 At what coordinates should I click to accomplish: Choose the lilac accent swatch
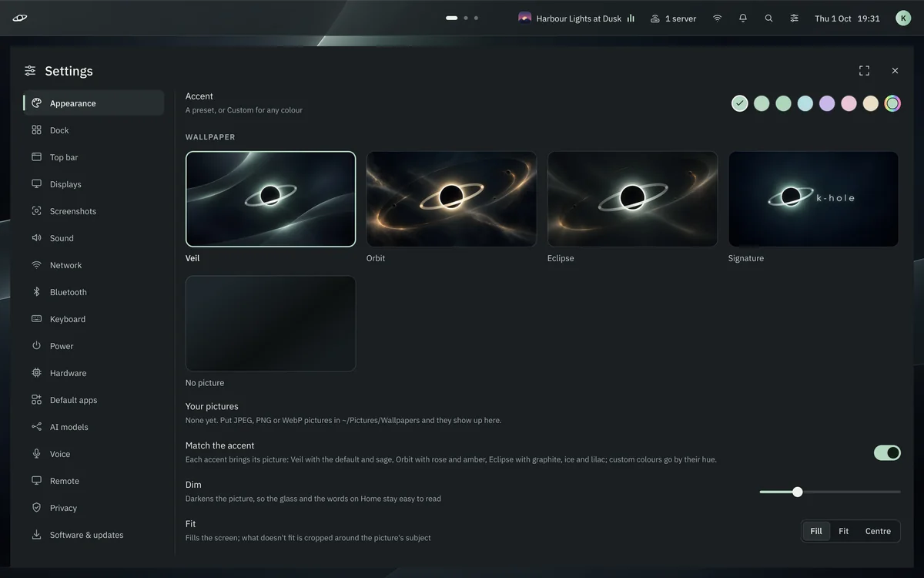827,103
